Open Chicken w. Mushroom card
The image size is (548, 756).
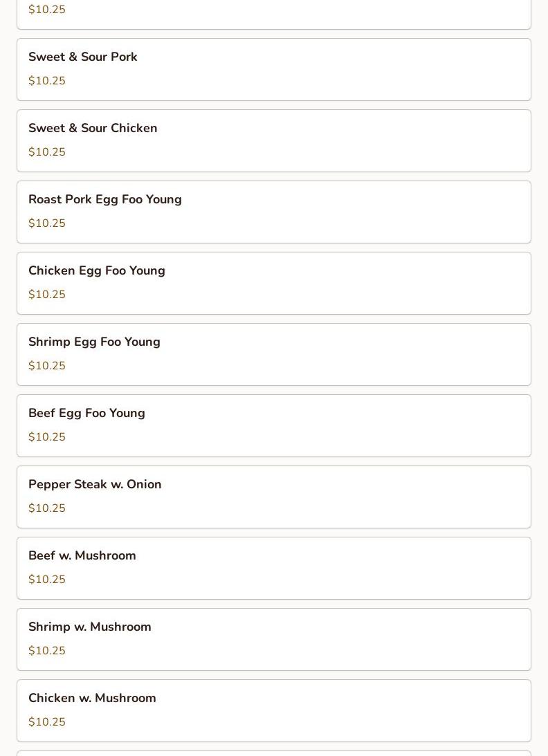point(274,710)
